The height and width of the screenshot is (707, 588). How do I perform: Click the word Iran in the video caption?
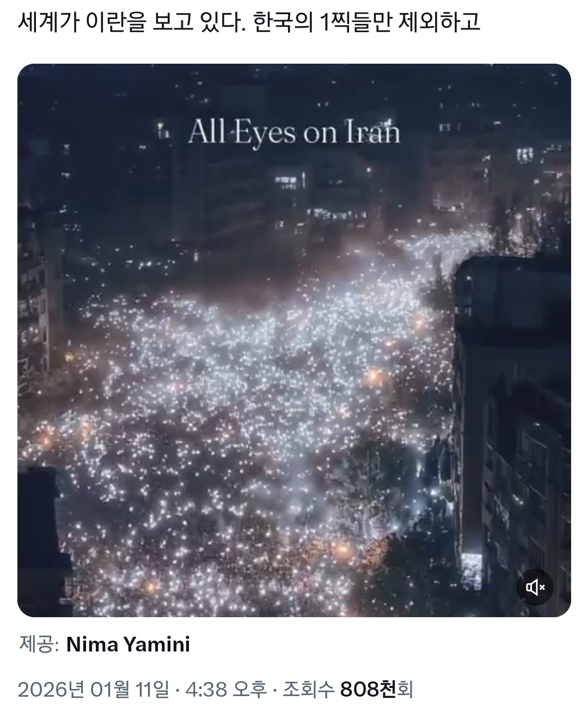point(373,132)
